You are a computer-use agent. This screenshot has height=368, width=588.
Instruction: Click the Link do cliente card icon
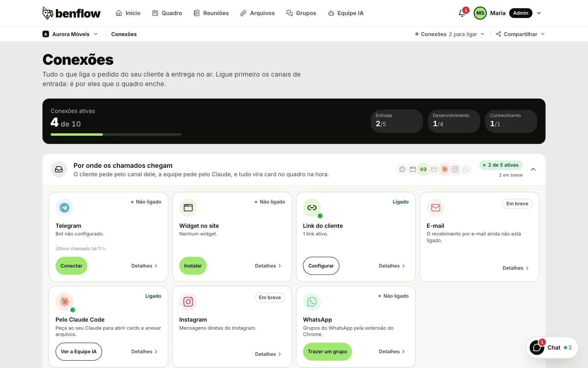pyautogui.click(x=312, y=208)
